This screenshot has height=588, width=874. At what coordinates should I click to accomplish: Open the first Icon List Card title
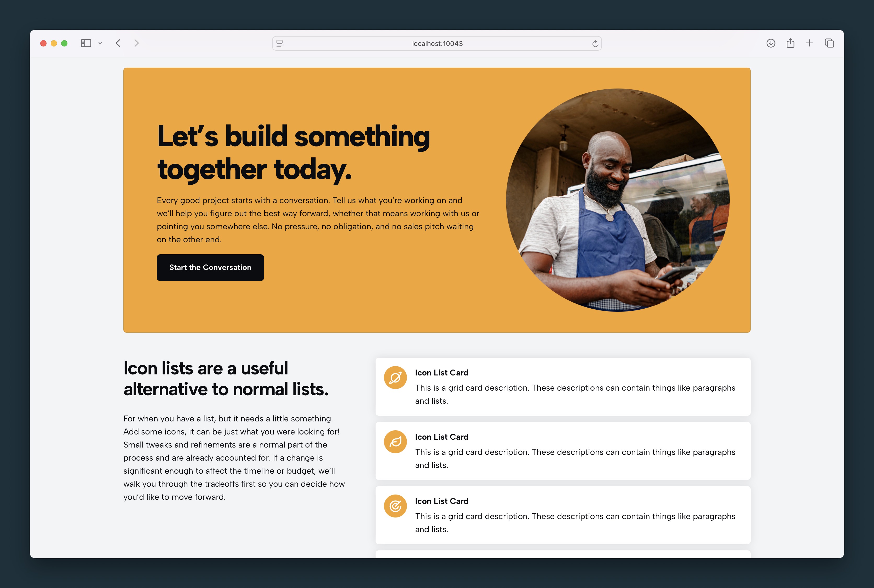pos(441,373)
